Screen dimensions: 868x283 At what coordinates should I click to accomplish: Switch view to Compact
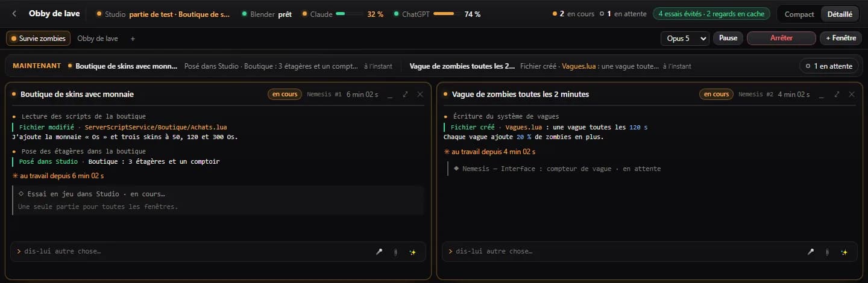[x=800, y=14]
